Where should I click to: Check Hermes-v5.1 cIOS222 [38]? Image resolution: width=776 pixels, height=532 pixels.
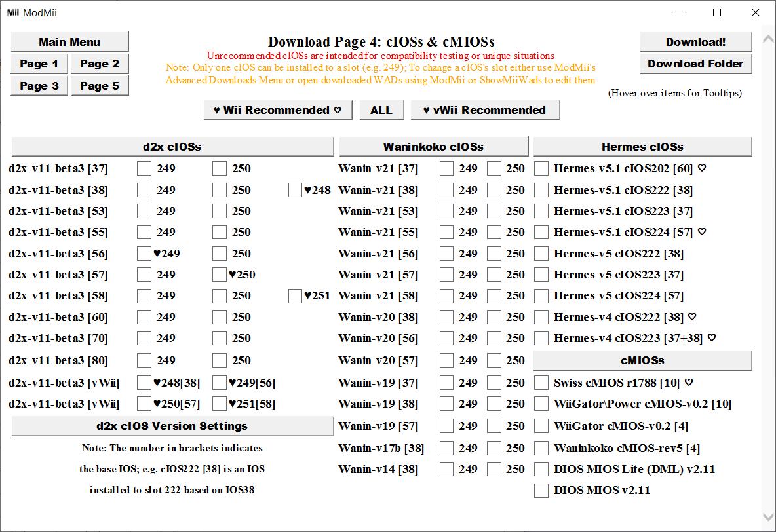[x=541, y=190]
